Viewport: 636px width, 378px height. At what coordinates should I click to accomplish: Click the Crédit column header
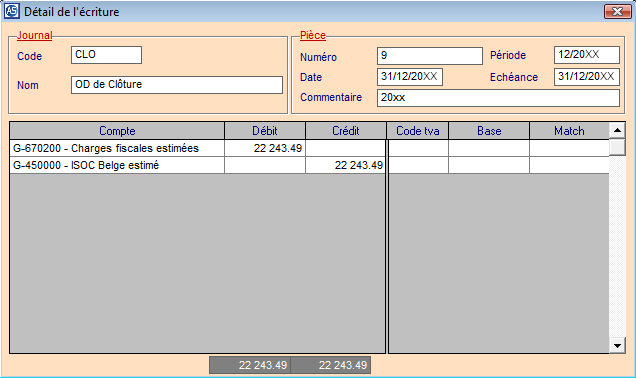coord(346,131)
